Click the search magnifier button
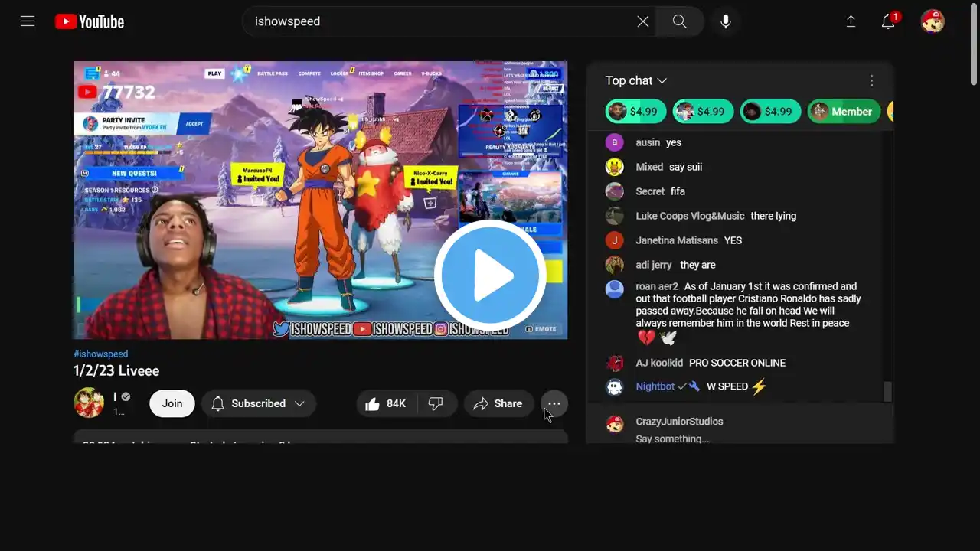Screen dimensions: 980x551 680,21
